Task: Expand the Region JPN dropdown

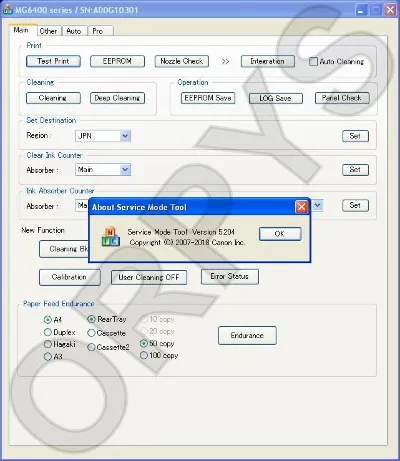Action: coord(125,136)
